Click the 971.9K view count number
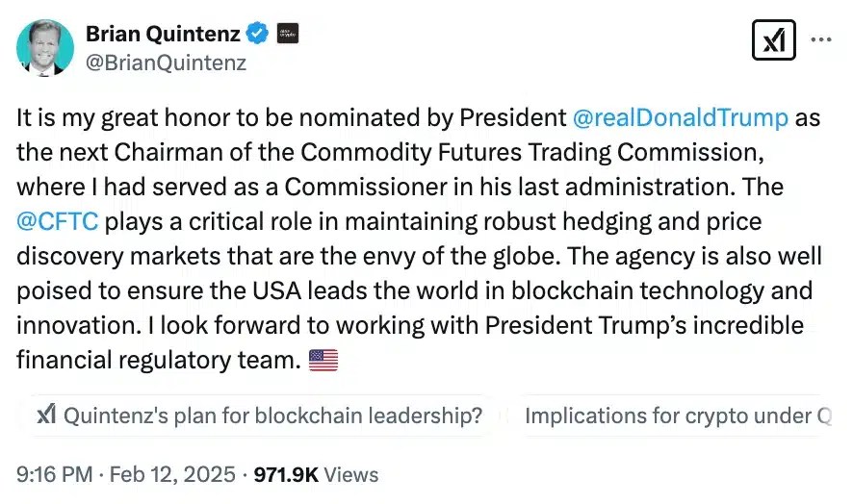This screenshot has height=504, width=853. [x=286, y=474]
